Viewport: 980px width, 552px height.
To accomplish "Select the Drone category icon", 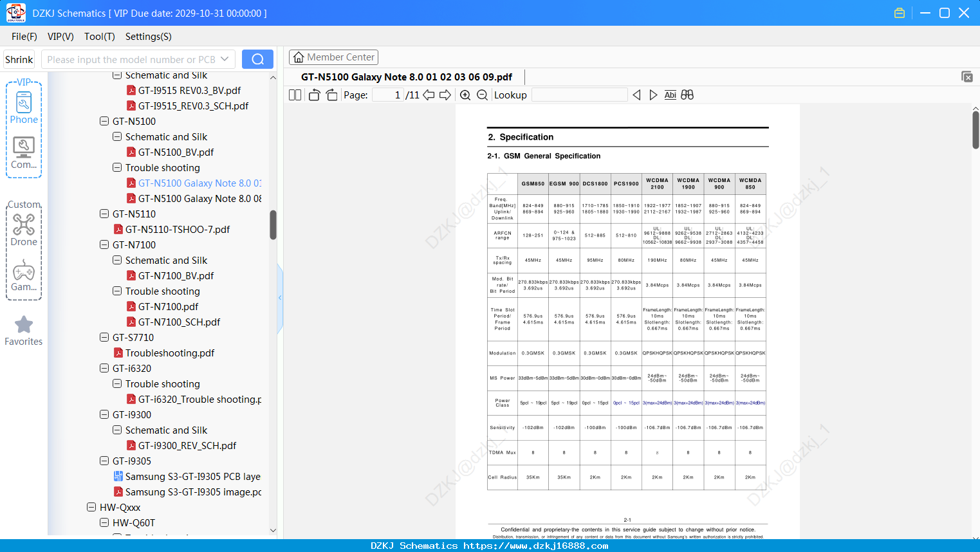I will pyautogui.click(x=24, y=230).
